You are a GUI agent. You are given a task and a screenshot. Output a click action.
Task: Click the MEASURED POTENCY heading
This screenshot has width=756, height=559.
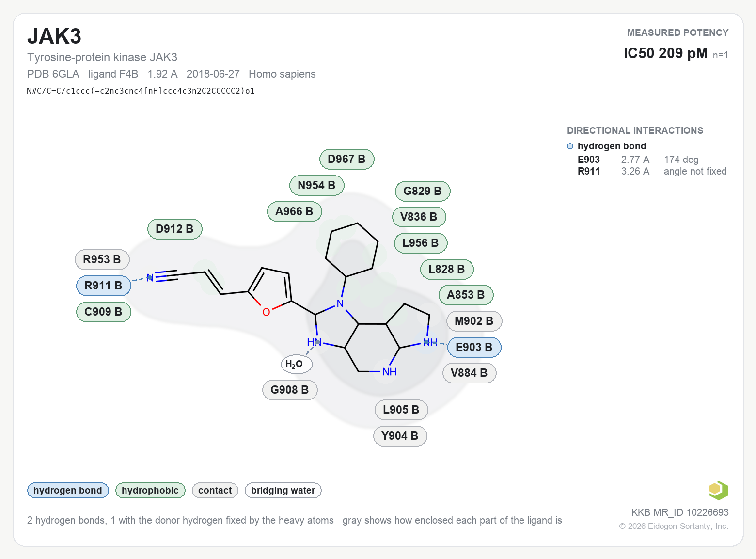click(x=677, y=32)
